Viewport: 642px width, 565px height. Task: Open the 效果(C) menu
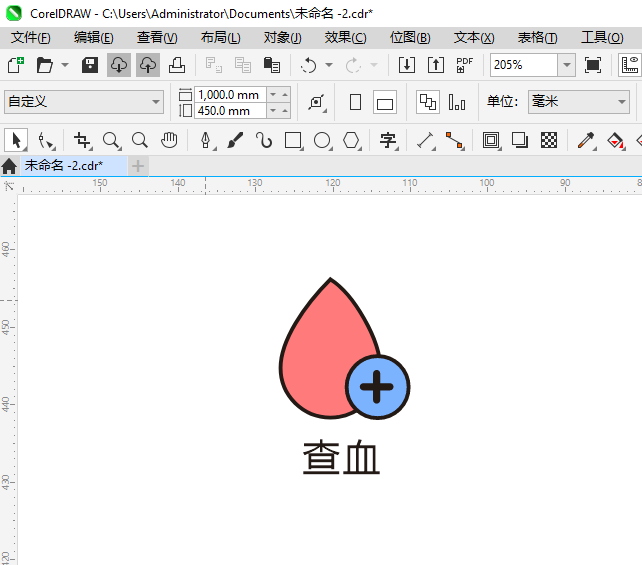[346, 38]
